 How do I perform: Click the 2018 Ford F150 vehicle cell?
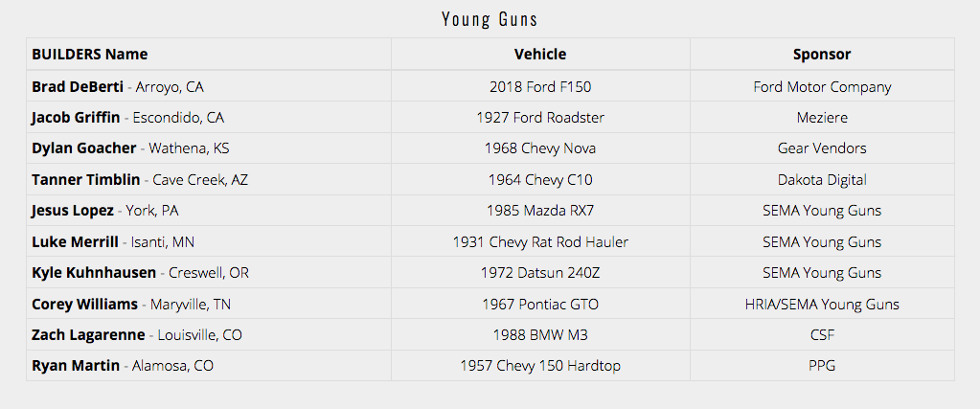coord(540,86)
